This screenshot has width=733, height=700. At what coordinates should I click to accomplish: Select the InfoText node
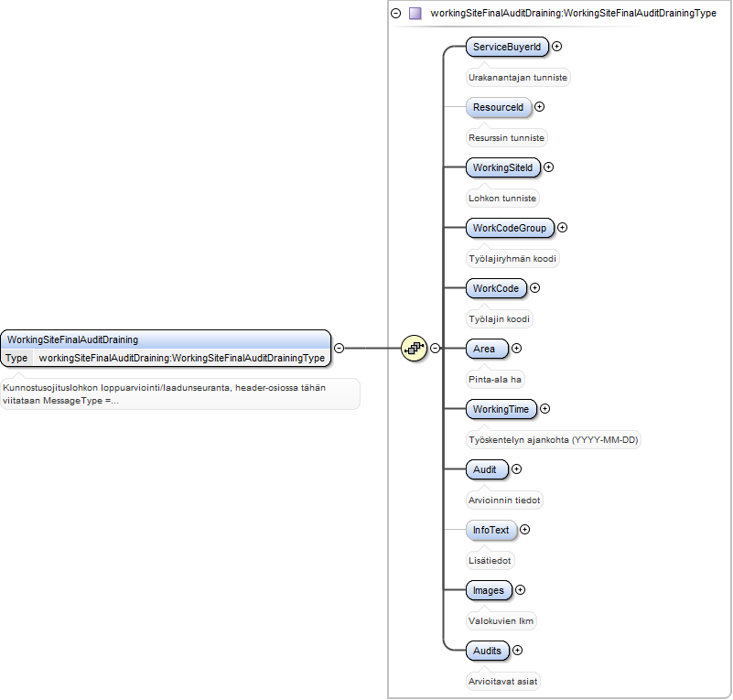pos(491,530)
